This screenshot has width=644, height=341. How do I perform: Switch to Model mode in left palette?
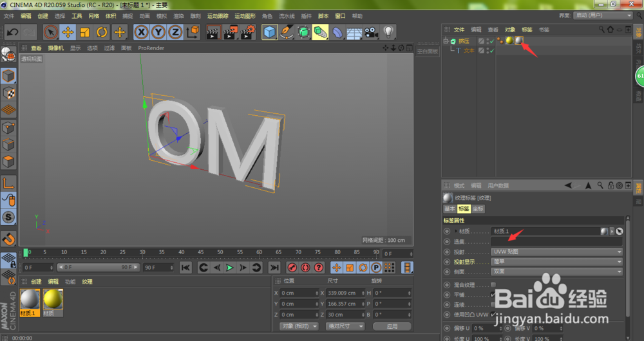point(8,76)
